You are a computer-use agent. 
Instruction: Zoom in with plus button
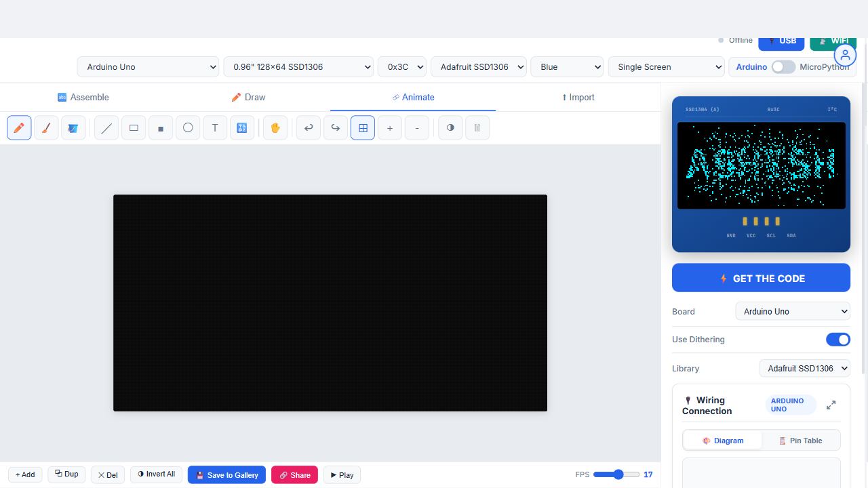pyautogui.click(x=390, y=127)
